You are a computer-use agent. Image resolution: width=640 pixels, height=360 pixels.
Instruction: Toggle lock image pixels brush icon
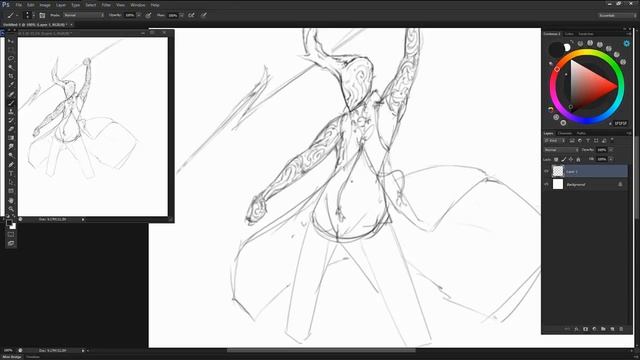point(564,159)
